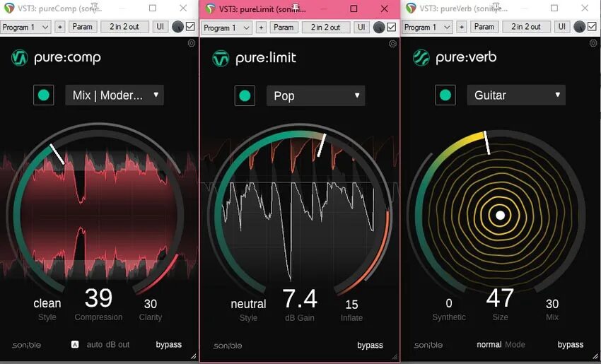Click REAPER icon in pureComp title bar
This screenshot has width=601, height=364.
pyautogui.click(x=8, y=8)
